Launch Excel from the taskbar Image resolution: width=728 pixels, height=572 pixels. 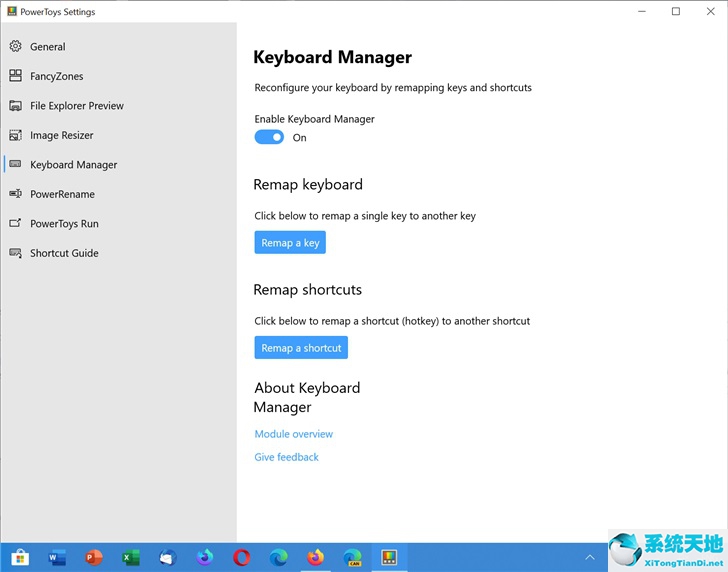coord(131,557)
